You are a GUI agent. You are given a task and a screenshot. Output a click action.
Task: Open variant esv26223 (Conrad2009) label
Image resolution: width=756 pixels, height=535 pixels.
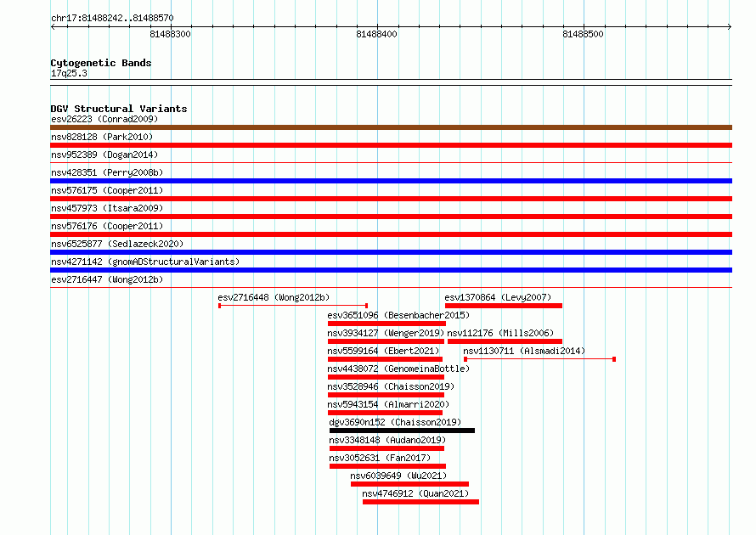pos(104,119)
